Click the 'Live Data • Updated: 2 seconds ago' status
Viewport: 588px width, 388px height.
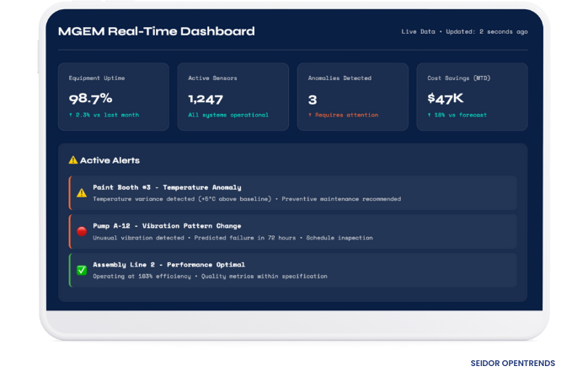(x=464, y=32)
